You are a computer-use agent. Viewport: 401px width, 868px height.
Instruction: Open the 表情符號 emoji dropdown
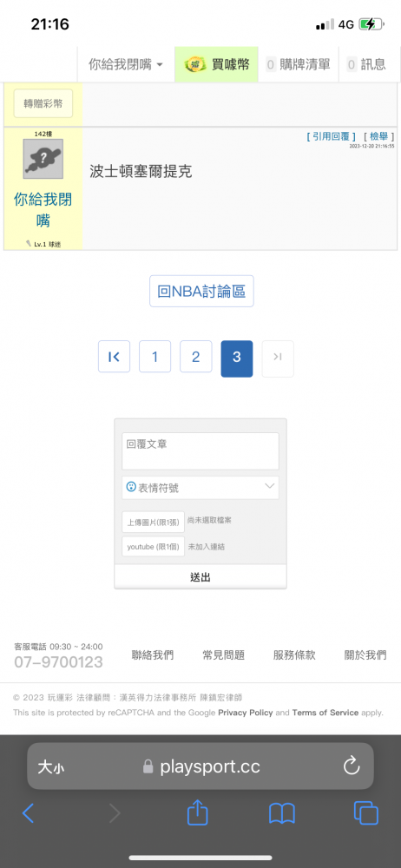point(200,487)
